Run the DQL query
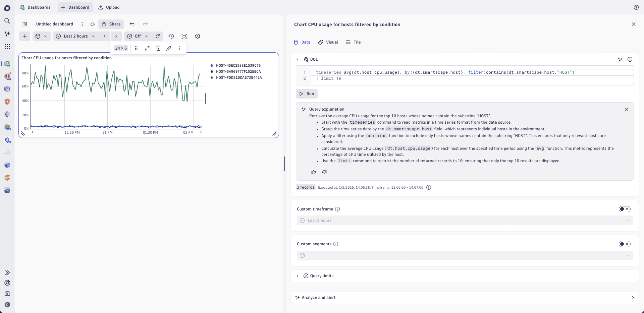 306,93
